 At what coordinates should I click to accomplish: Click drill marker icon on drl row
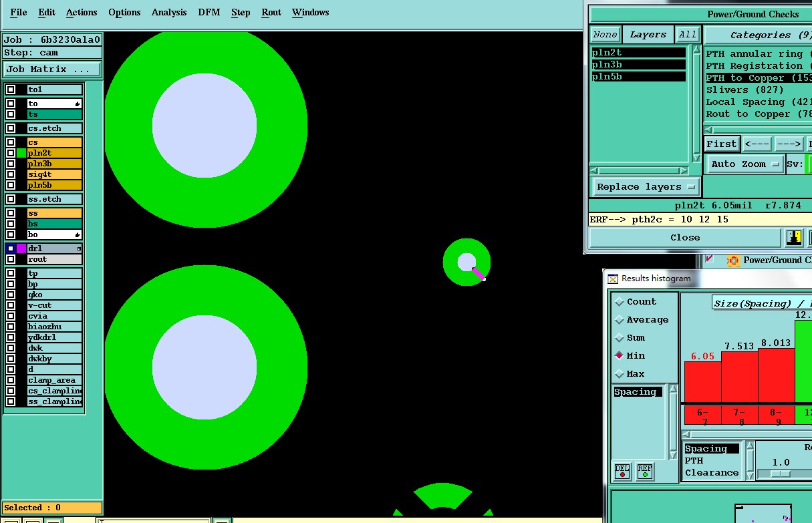tap(79, 248)
